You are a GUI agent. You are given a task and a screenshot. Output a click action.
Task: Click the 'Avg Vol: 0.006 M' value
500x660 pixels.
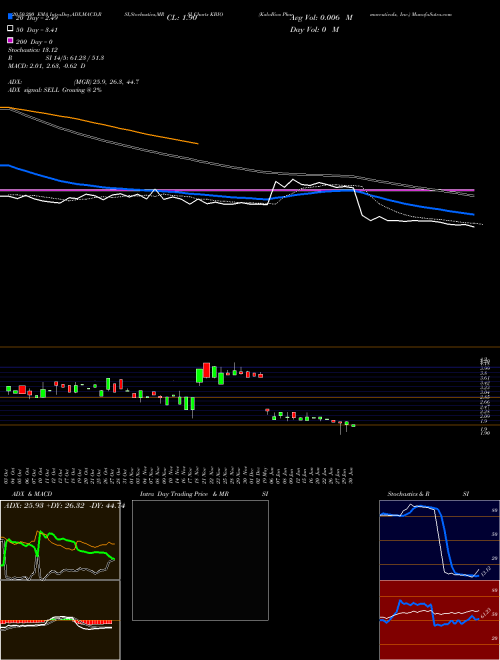321,18
